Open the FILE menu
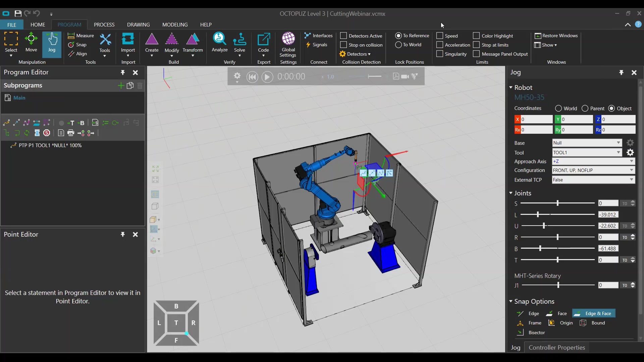This screenshot has width=644, height=362. click(12, 25)
